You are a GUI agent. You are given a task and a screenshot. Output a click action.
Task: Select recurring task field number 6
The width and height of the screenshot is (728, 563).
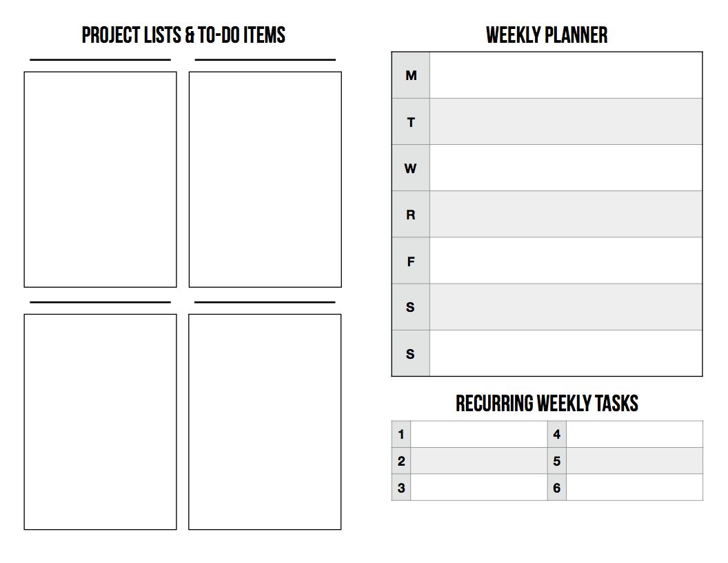click(x=635, y=487)
